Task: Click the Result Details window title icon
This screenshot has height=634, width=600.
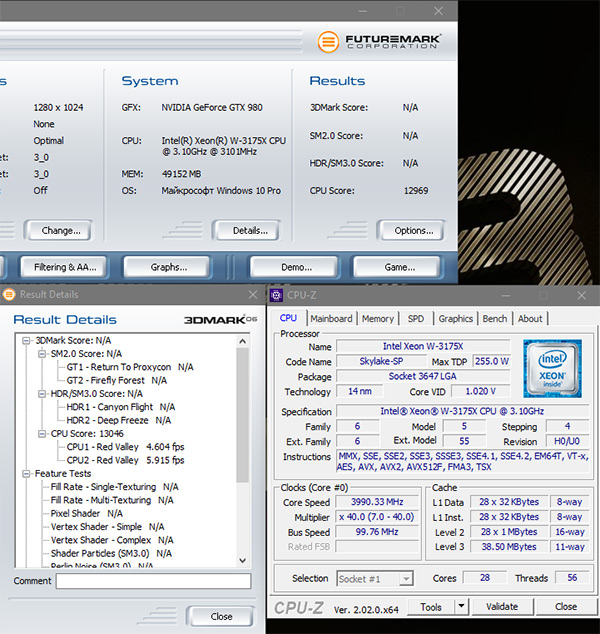Action: point(8,294)
